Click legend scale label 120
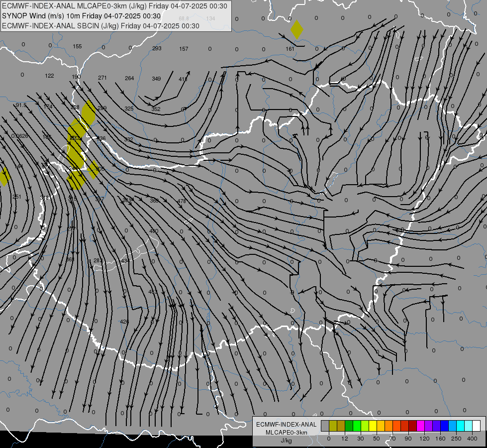The width and height of the screenshot is (487, 448). pos(424,439)
